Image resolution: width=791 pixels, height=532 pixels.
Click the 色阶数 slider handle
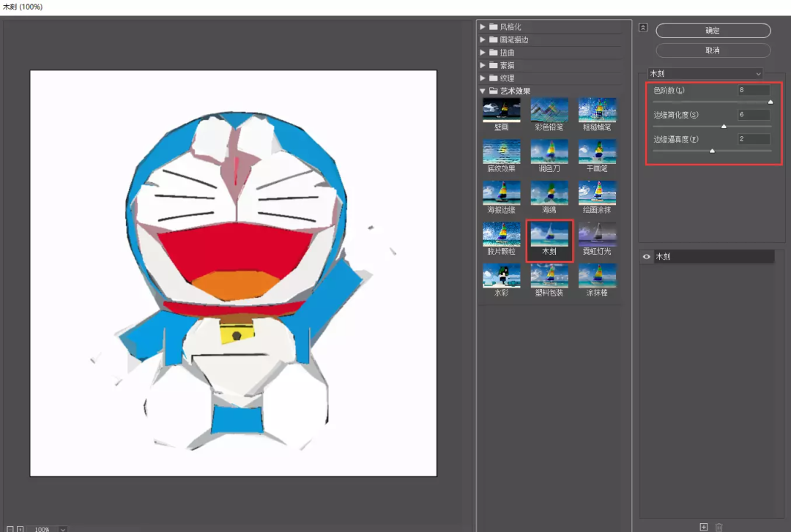point(770,102)
